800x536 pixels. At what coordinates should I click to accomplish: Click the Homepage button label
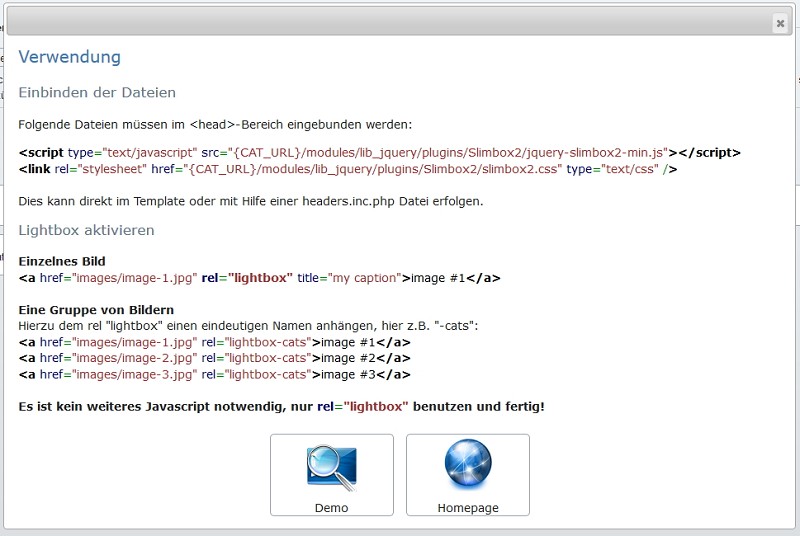(x=468, y=508)
